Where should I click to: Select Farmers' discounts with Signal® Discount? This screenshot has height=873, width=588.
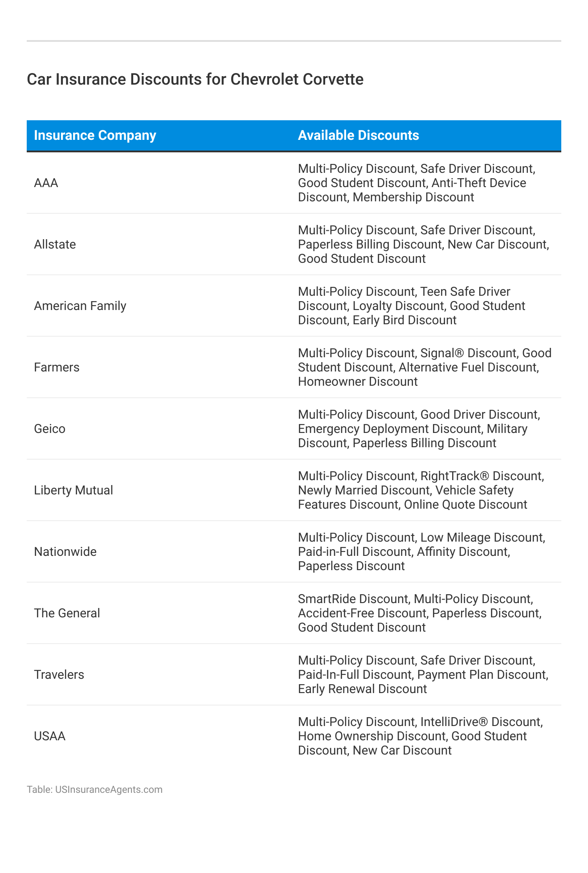pos(425,367)
